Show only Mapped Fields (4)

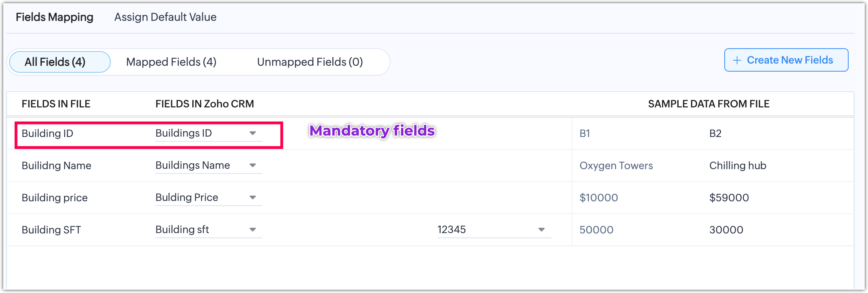(171, 62)
